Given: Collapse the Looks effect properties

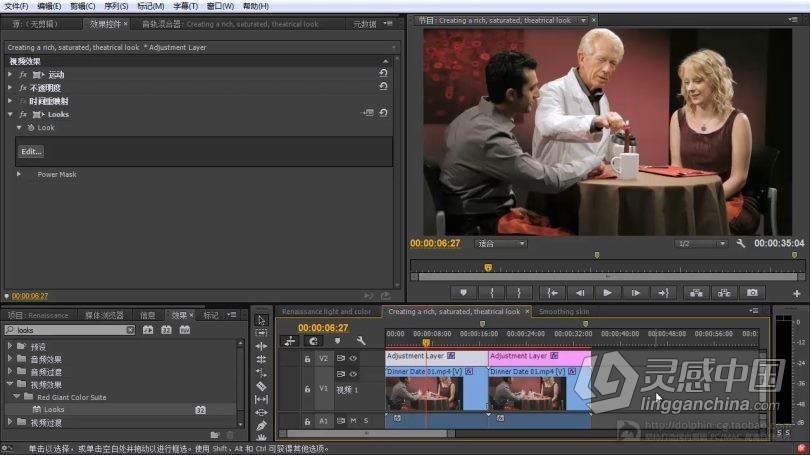Looking at the screenshot, I should pyautogui.click(x=10, y=114).
